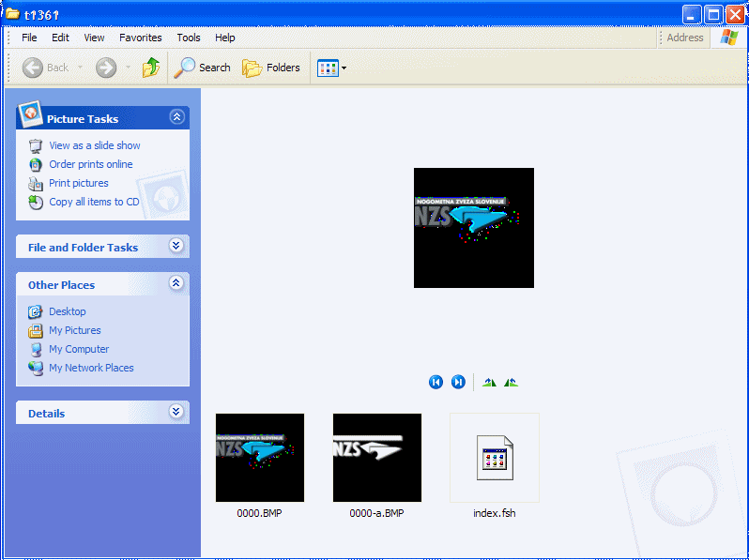Rotate the picture clockwise

click(x=489, y=382)
